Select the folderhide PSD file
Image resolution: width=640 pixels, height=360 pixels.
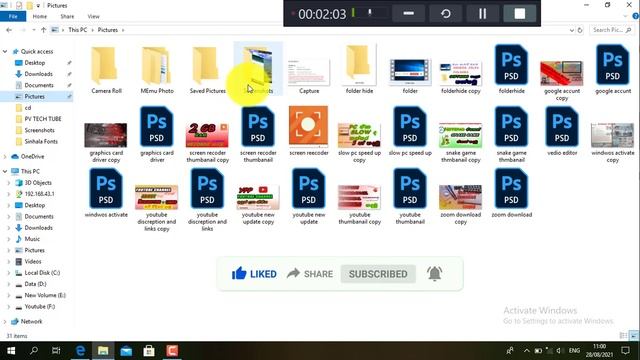511,65
